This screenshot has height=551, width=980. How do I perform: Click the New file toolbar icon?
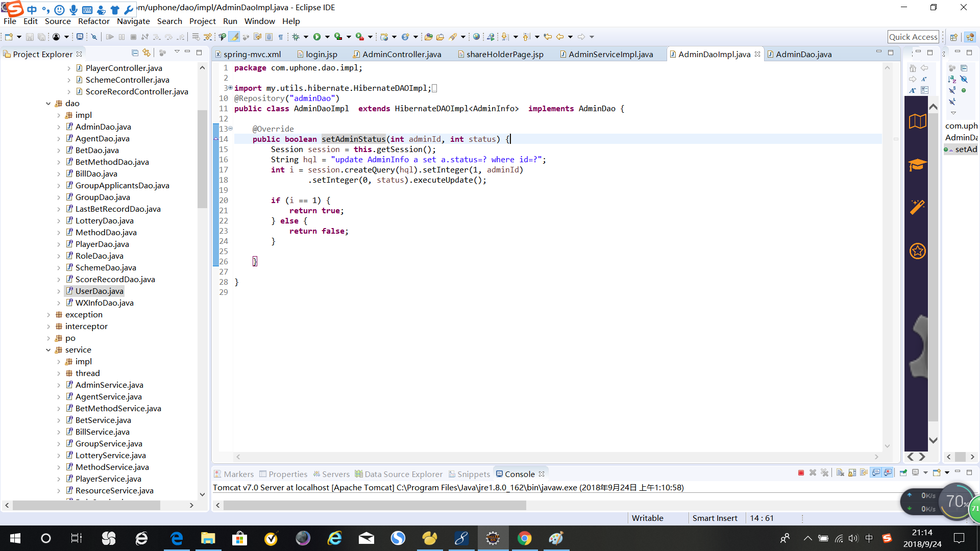point(9,37)
